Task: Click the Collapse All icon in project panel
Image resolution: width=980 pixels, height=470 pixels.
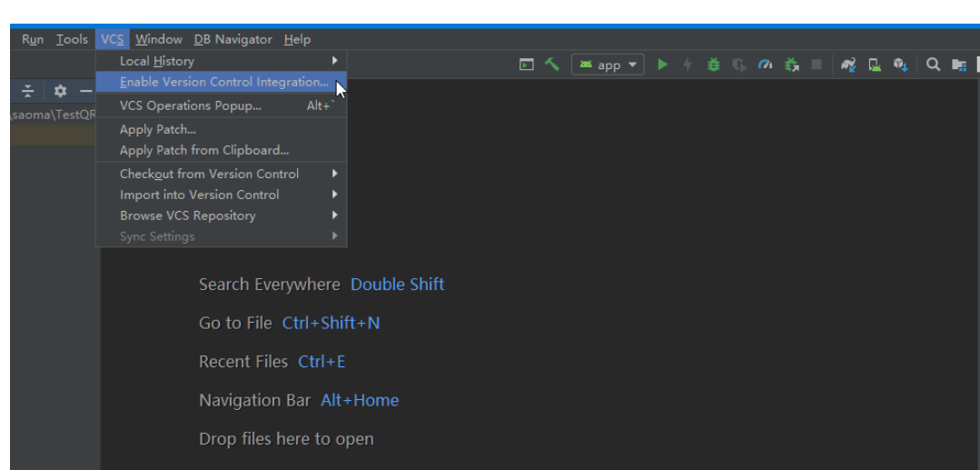Action: click(28, 92)
